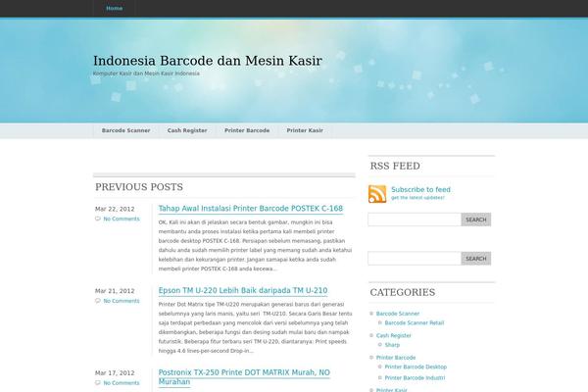Open the Cash Register navigation tab
Viewport: 588px width, 392px height.
tap(187, 130)
